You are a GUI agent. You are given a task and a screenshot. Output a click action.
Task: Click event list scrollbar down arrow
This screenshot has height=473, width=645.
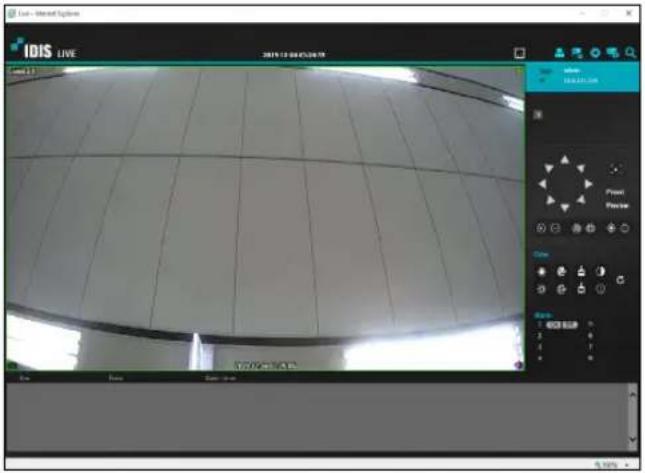tap(632, 440)
